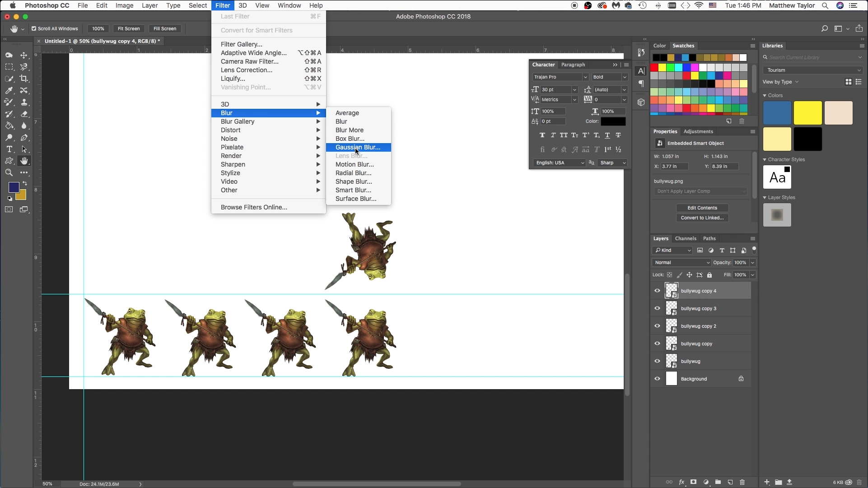Image resolution: width=868 pixels, height=488 pixels.
Task: Open the Kind layer filter dropdown
Action: [x=672, y=250]
